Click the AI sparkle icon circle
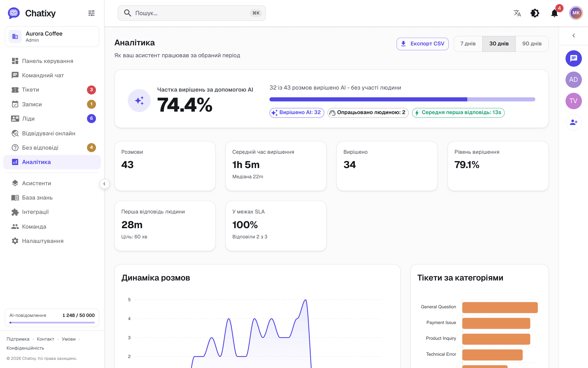588x368 pixels. click(x=139, y=101)
